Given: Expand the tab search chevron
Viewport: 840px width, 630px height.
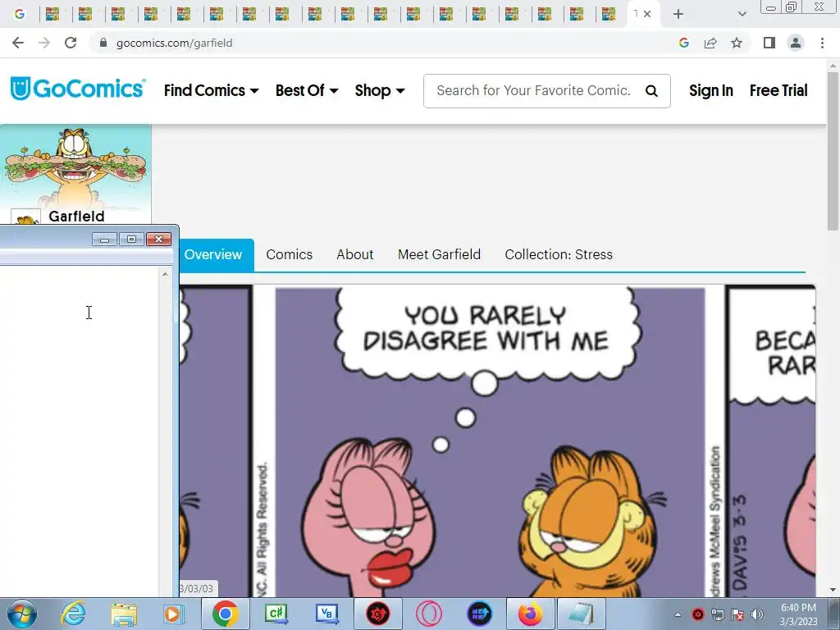Looking at the screenshot, I should click(742, 14).
